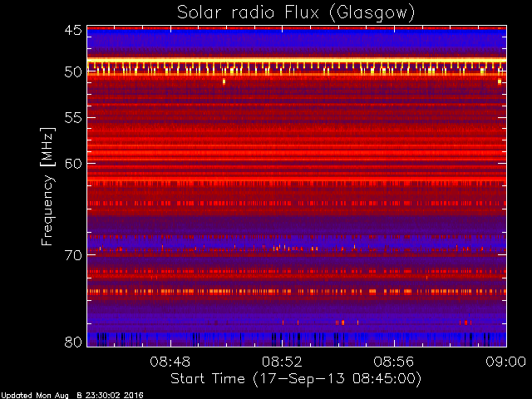Click the title 'Solar radio Flux (Glasgow)'
This screenshot has height=399, width=532.
click(x=296, y=13)
